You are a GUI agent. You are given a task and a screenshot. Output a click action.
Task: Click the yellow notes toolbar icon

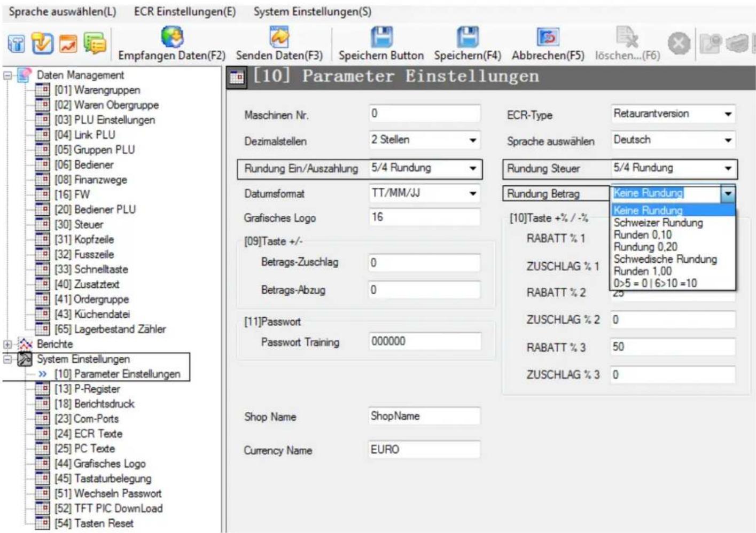95,43
